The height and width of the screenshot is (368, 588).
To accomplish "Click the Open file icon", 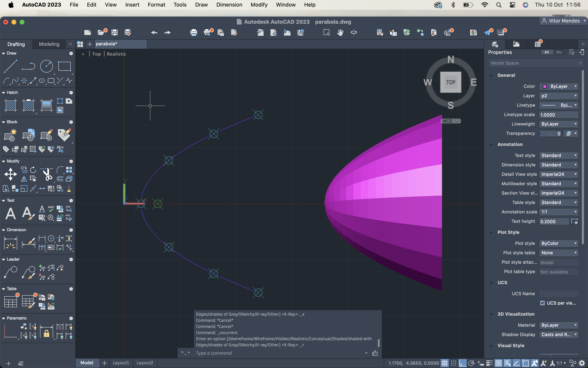I will (101, 32).
